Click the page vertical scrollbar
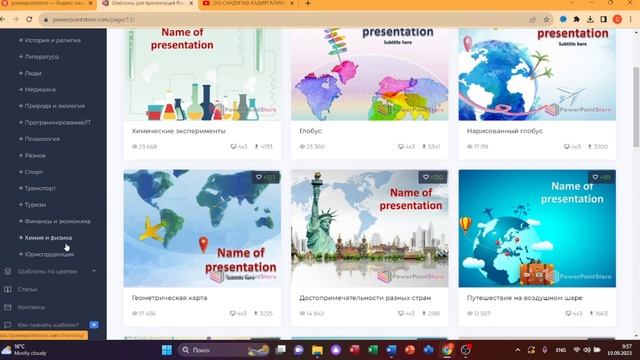This screenshot has width=640, height=360. pyautogui.click(x=636, y=106)
